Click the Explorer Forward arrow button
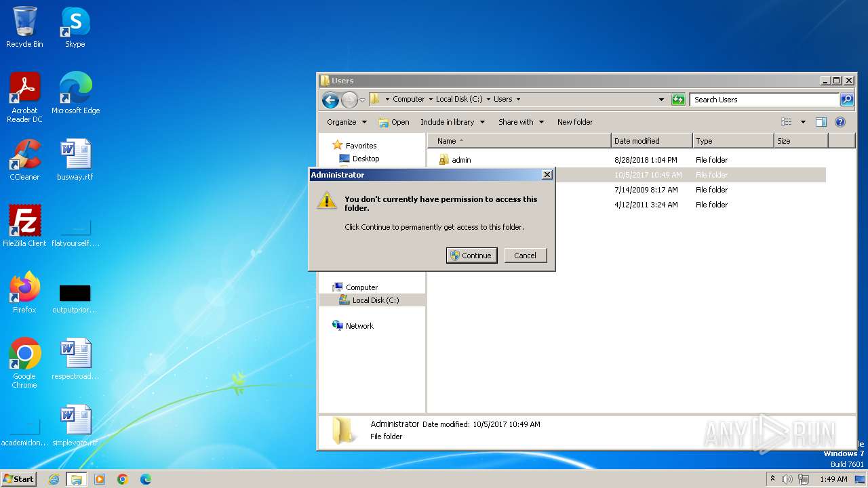Image resolution: width=868 pixels, height=488 pixels. (x=349, y=100)
